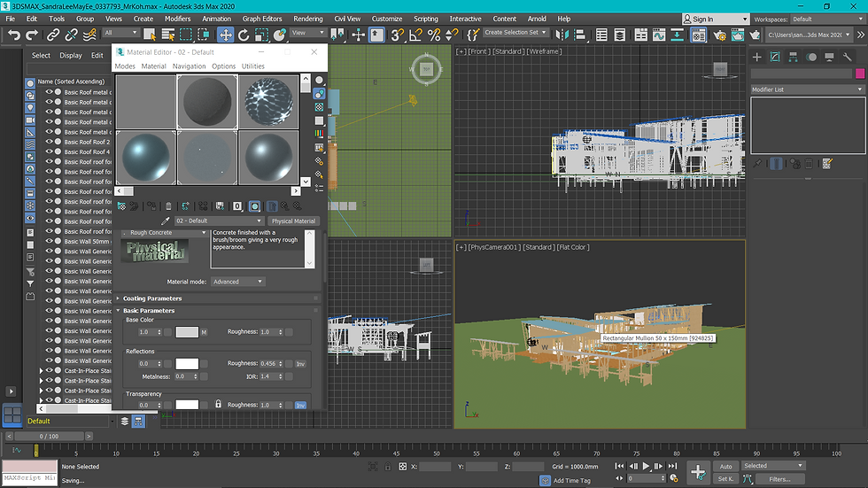Open the Rough Concrete preset dropdown
The image size is (868, 488).
(x=165, y=232)
